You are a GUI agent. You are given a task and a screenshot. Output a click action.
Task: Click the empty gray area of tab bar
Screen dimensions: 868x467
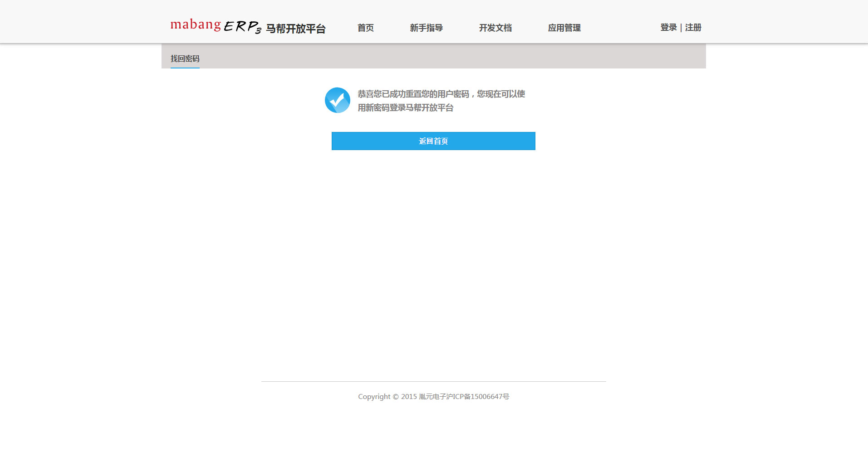(x=454, y=57)
